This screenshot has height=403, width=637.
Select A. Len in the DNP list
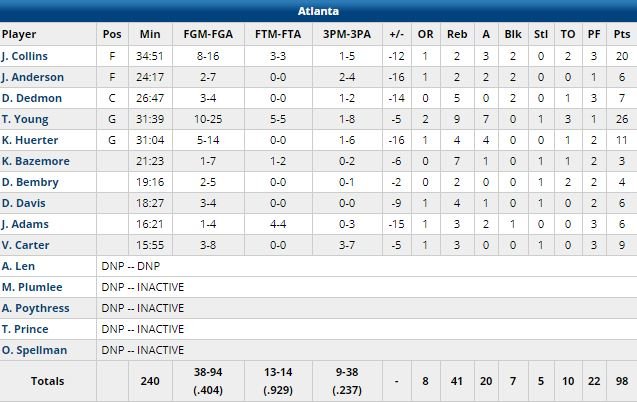click(x=19, y=266)
